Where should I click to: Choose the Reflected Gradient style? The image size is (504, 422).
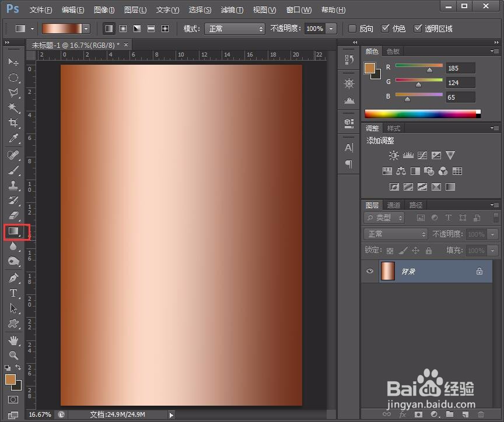click(x=151, y=29)
